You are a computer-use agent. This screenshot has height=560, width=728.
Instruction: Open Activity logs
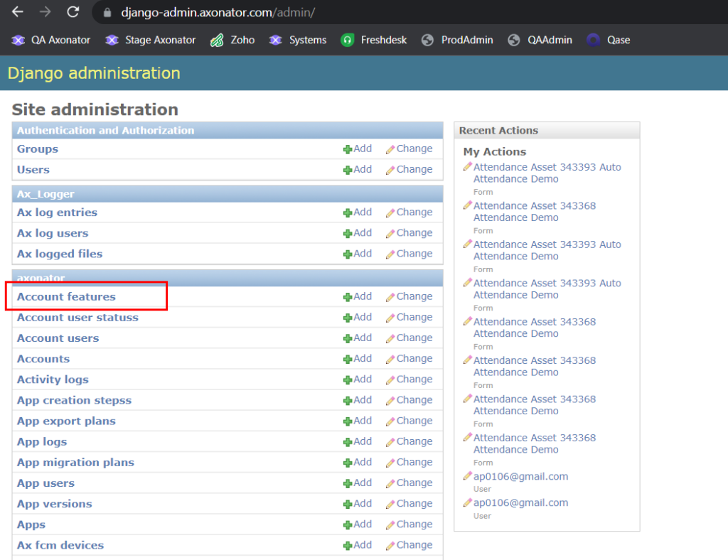(x=53, y=379)
